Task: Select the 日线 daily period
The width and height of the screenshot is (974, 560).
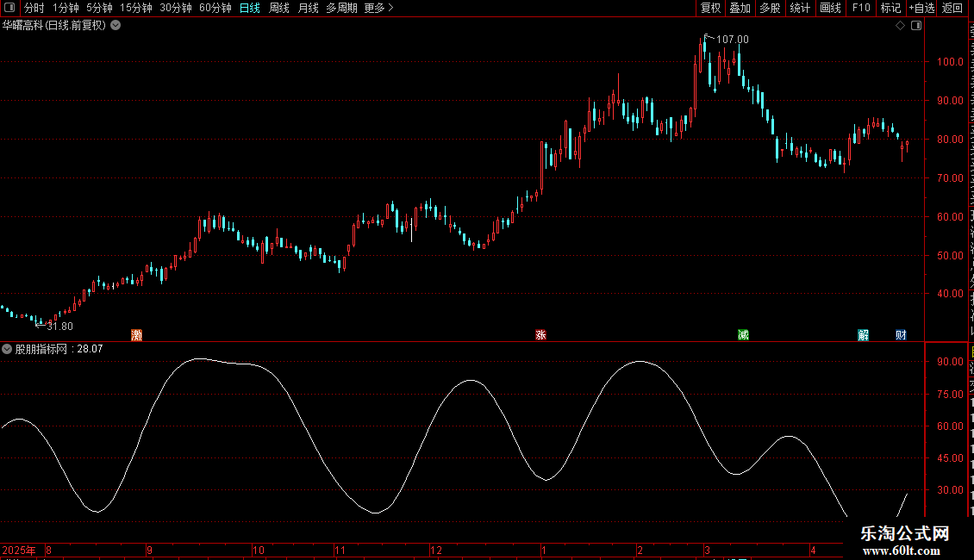Action: (250, 8)
